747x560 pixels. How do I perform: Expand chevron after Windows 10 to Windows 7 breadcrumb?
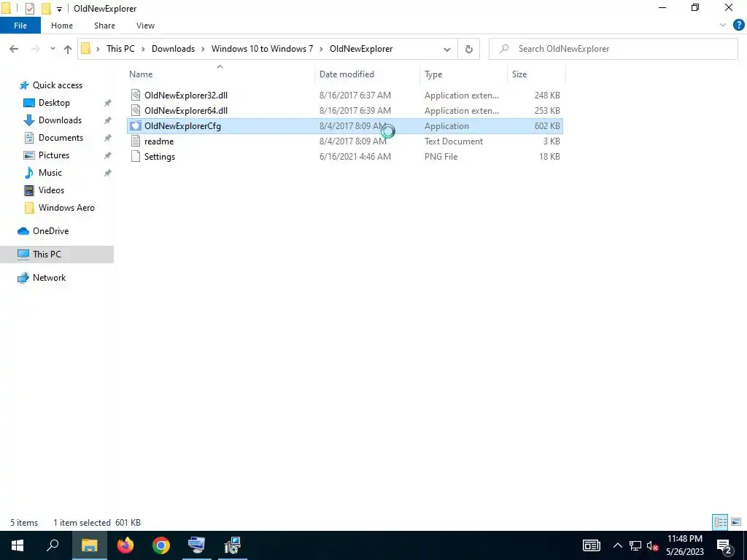click(322, 49)
